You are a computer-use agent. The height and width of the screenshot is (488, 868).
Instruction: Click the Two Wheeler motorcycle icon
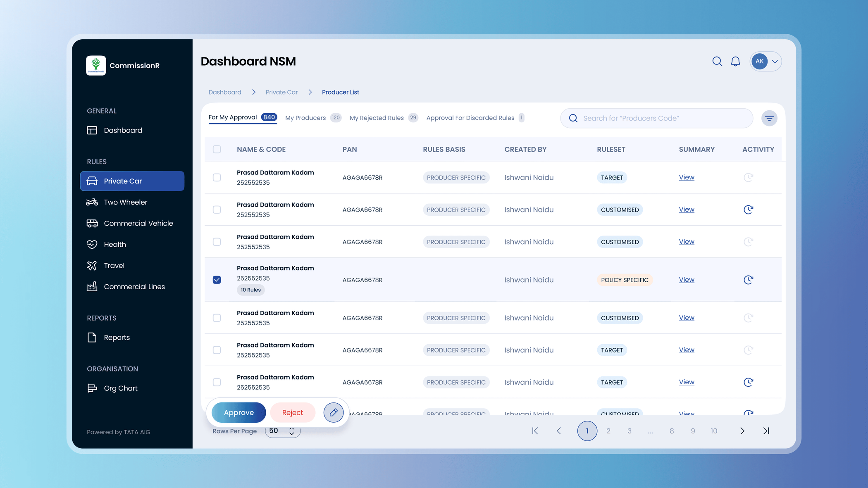(x=92, y=202)
